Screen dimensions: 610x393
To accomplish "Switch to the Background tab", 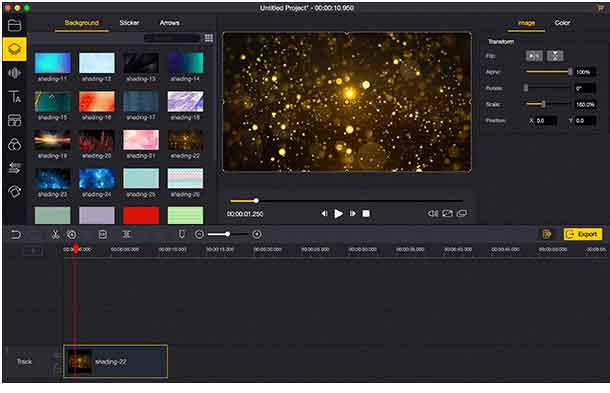I will pos(82,23).
